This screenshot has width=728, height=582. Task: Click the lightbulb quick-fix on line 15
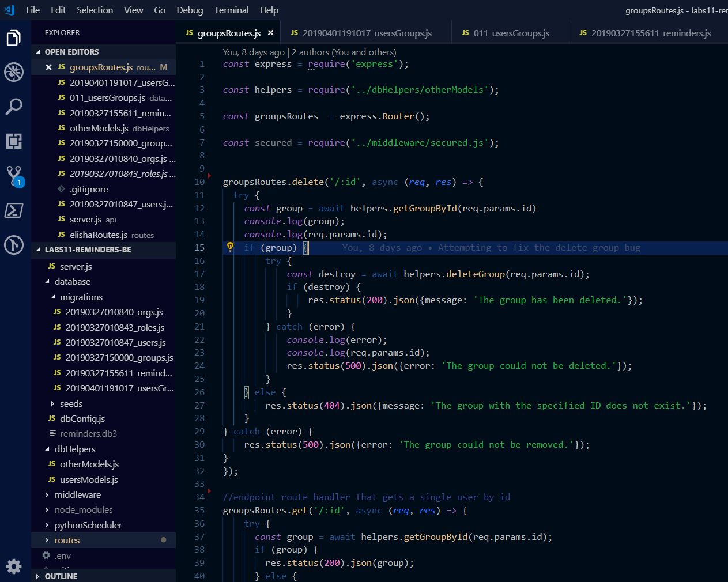(x=231, y=247)
